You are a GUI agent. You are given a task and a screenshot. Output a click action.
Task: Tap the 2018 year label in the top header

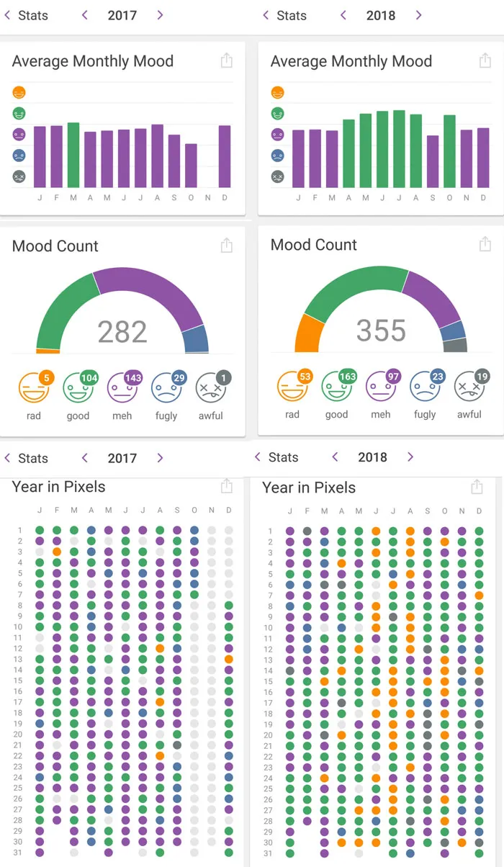coord(381,15)
